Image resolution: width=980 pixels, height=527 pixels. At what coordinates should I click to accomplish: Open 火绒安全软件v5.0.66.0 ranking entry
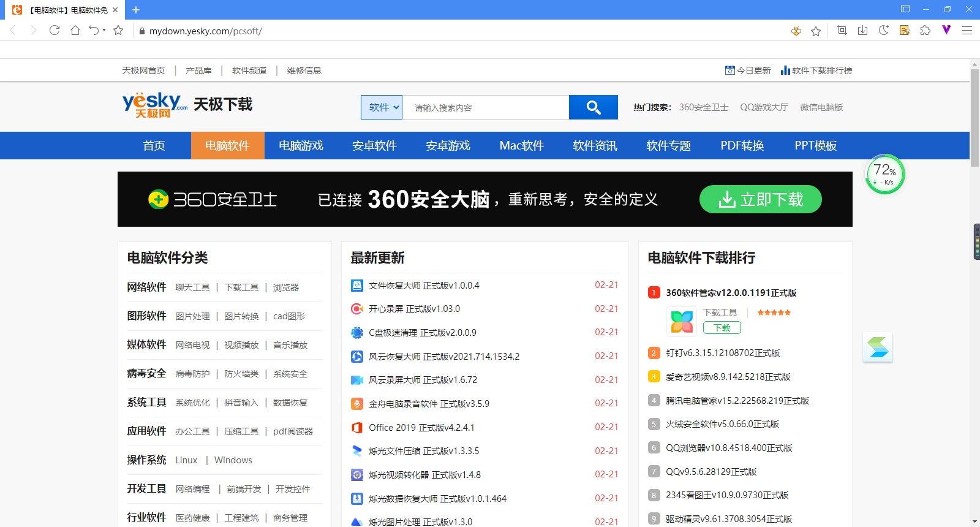[x=723, y=424]
